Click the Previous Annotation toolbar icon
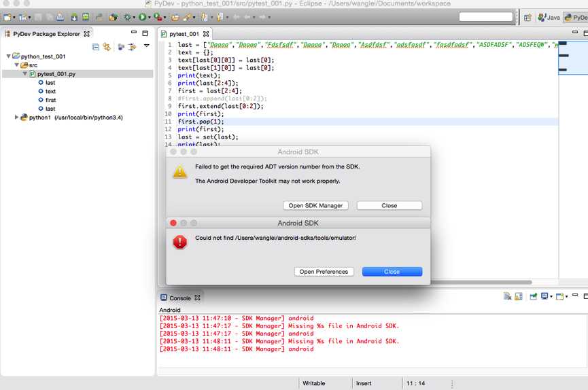The width and height of the screenshot is (588, 390). click(220, 17)
